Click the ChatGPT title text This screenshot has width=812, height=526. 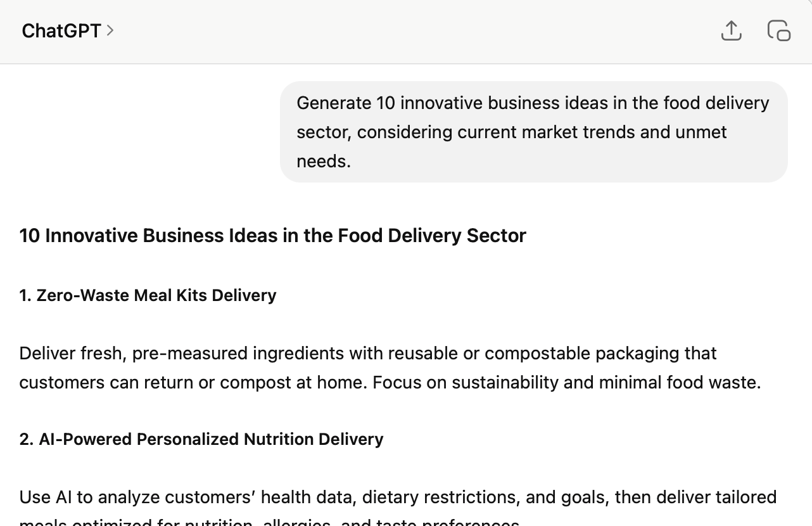coord(61,30)
